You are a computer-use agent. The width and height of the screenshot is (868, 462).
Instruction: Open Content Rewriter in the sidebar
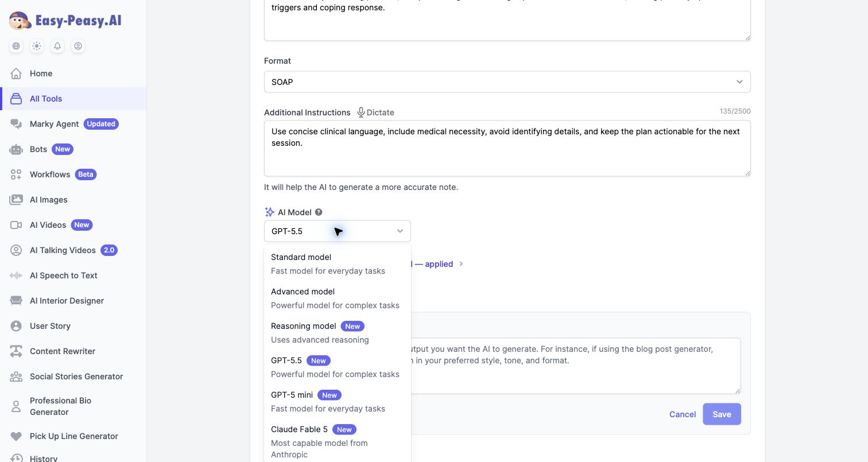click(73, 351)
